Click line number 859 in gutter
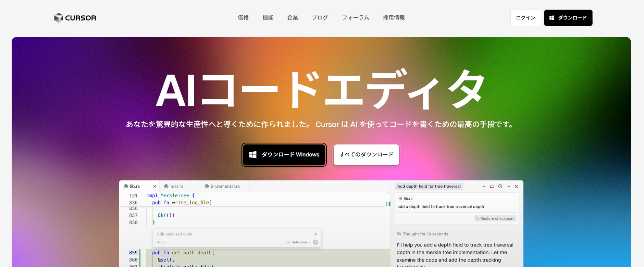Image resolution: width=644 pixels, height=267 pixels. (133, 253)
